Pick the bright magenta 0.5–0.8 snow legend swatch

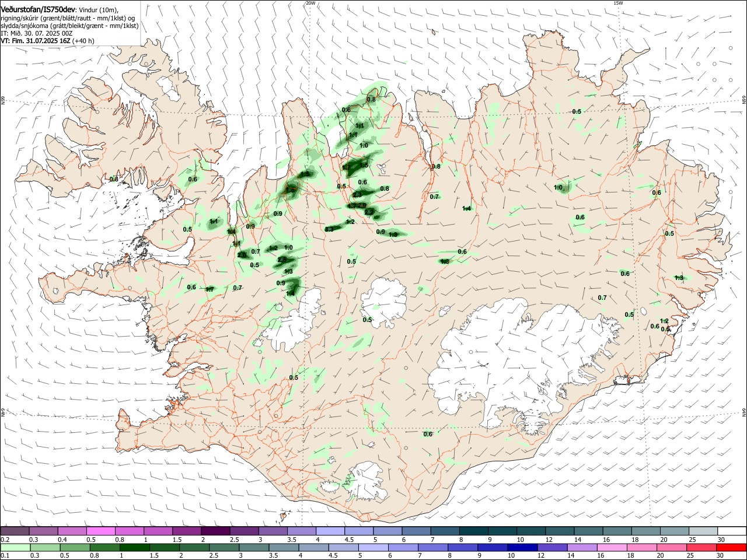(x=101, y=531)
